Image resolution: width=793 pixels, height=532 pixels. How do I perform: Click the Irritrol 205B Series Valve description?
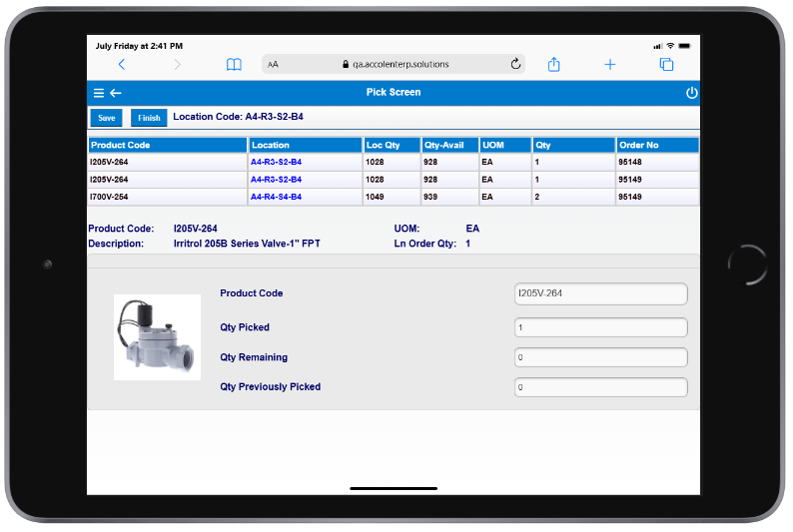pyautogui.click(x=247, y=244)
